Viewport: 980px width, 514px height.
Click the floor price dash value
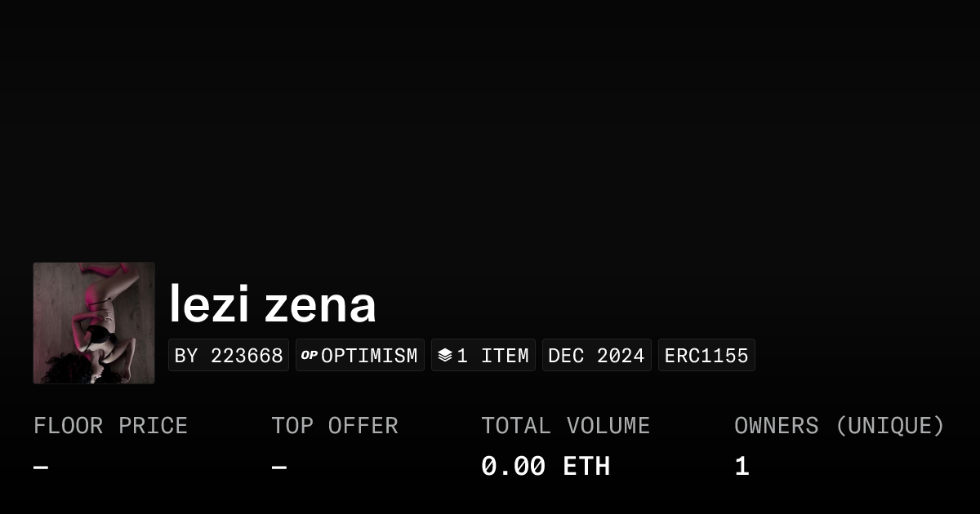41,467
